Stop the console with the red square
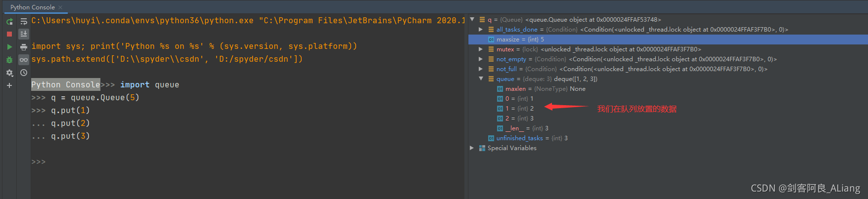 tap(9, 34)
